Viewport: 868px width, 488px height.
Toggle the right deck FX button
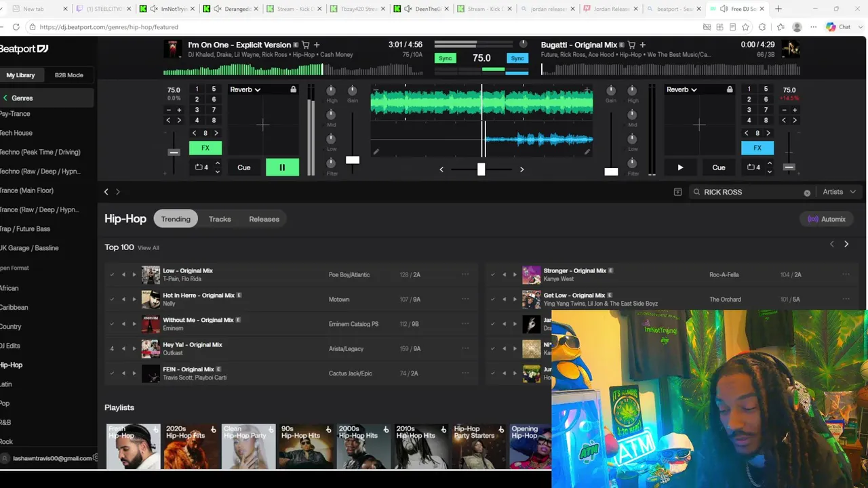click(757, 148)
